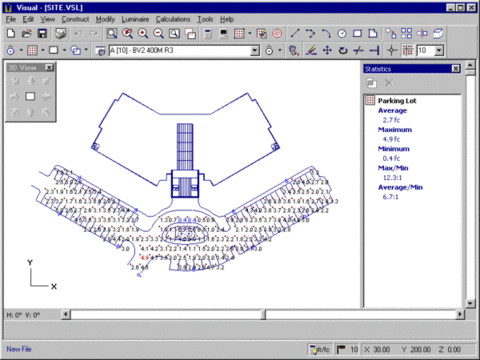Pick the Rectangle drawing tool
Image resolution: width=480 pixels, height=360 pixels.
coord(357,33)
